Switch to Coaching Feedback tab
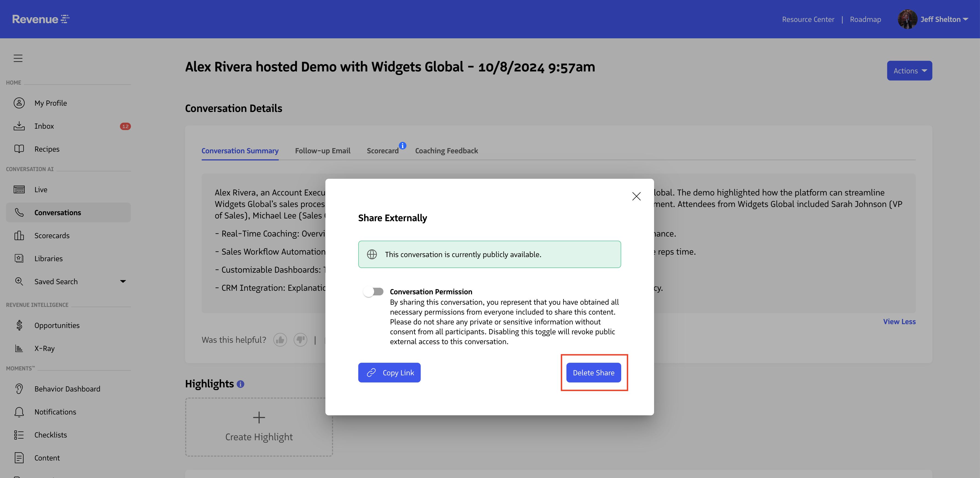The height and width of the screenshot is (478, 980). [446, 151]
